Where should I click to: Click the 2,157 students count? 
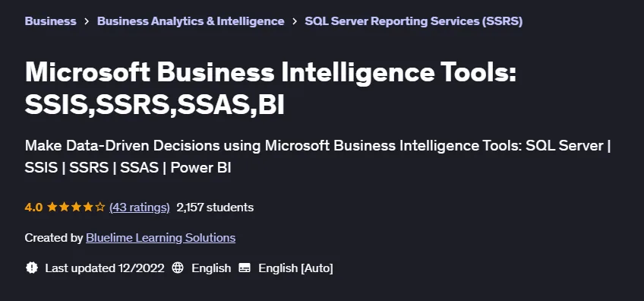pyautogui.click(x=215, y=208)
